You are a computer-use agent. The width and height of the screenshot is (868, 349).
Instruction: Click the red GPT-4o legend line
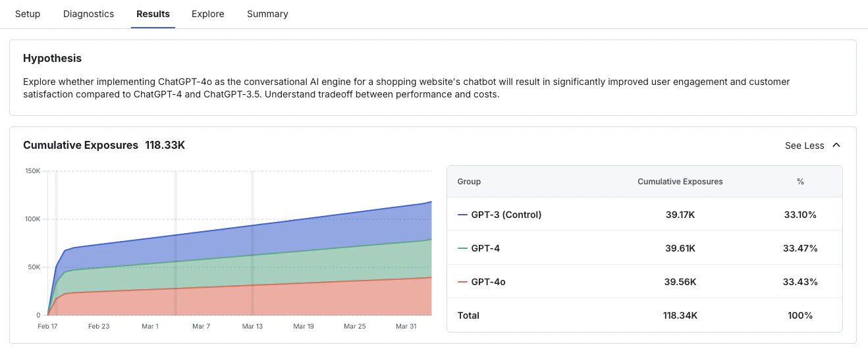[462, 282]
